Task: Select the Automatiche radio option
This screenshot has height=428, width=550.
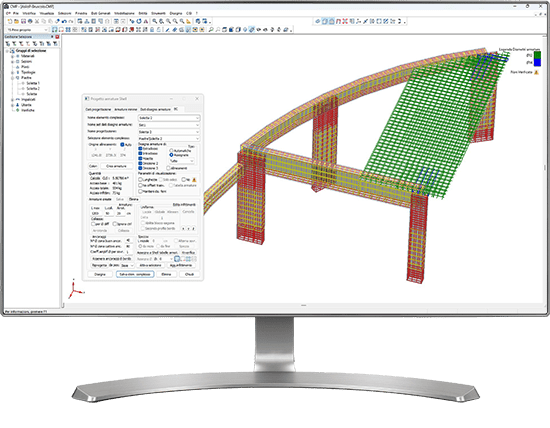Action: pos(172,151)
